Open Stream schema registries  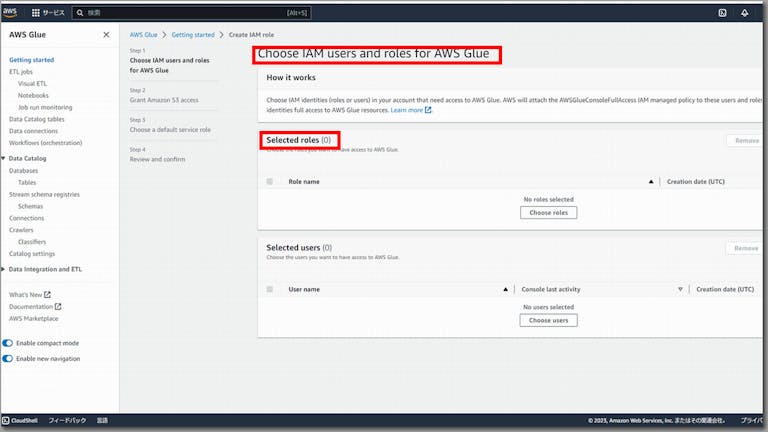click(44, 194)
